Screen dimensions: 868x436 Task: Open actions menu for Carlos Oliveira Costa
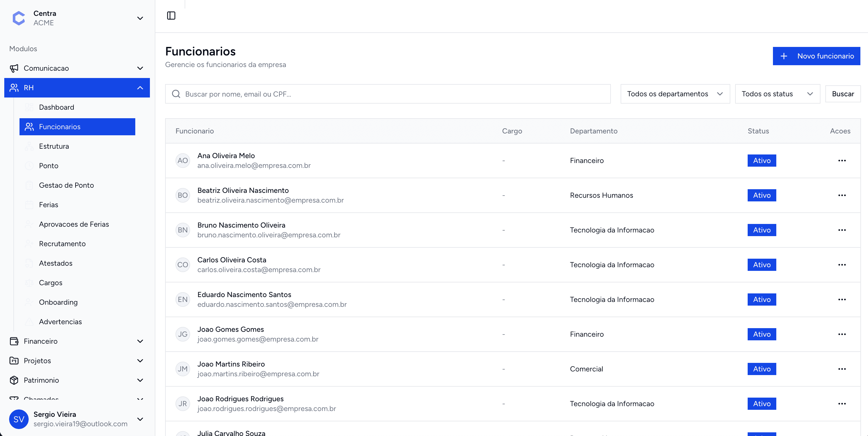pyautogui.click(x=842, y=264)
